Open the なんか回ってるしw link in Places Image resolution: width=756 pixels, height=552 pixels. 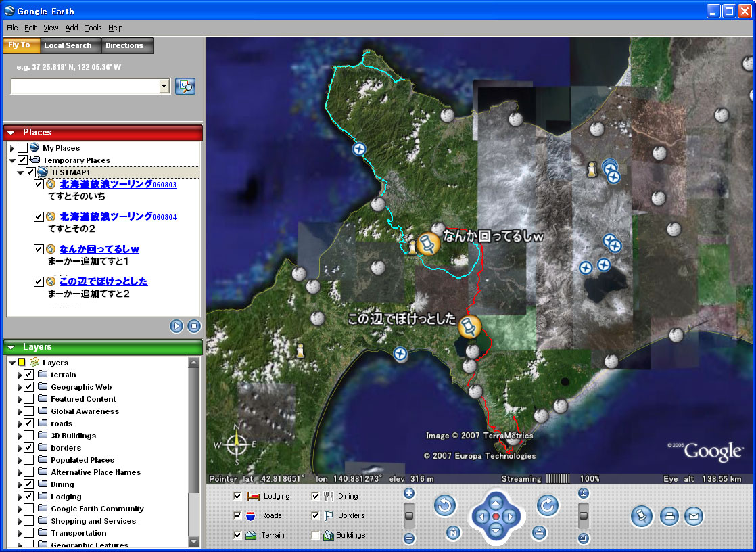(99, 249)
